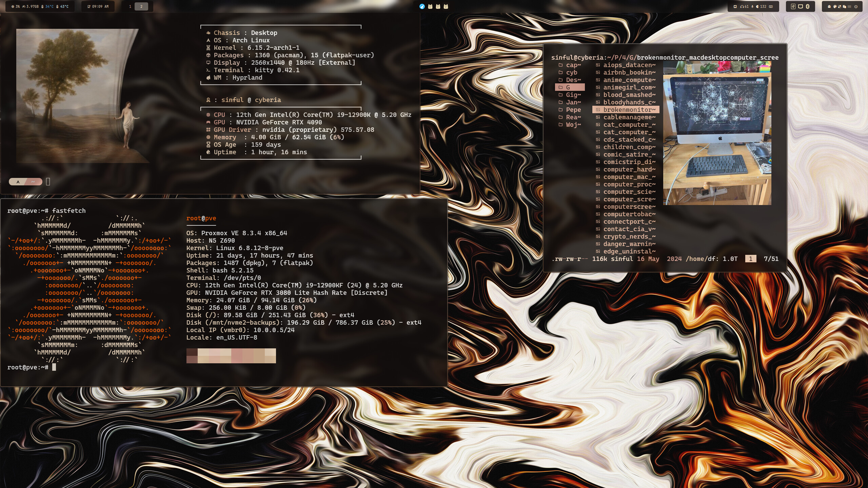Select the edge_uninstal~ file entry
This screenshot has height=488, width=868.
tap(626, 251)
